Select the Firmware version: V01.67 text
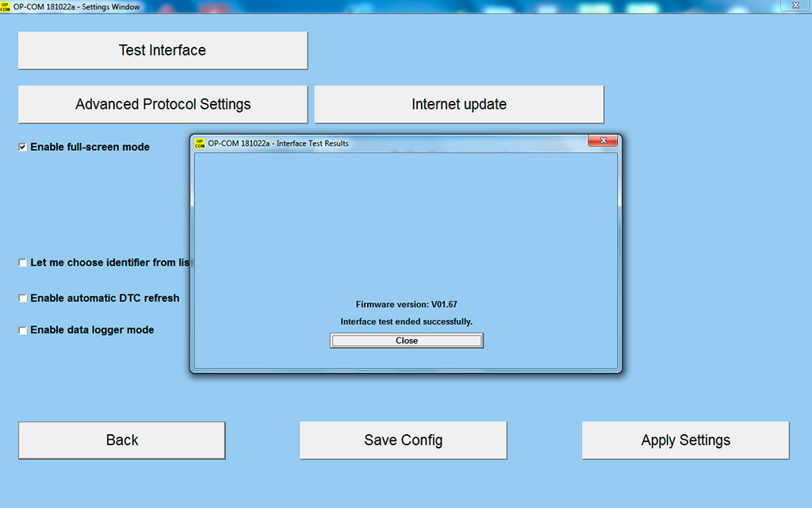Screen dimensions: 812x508 (x=407, y=304)
